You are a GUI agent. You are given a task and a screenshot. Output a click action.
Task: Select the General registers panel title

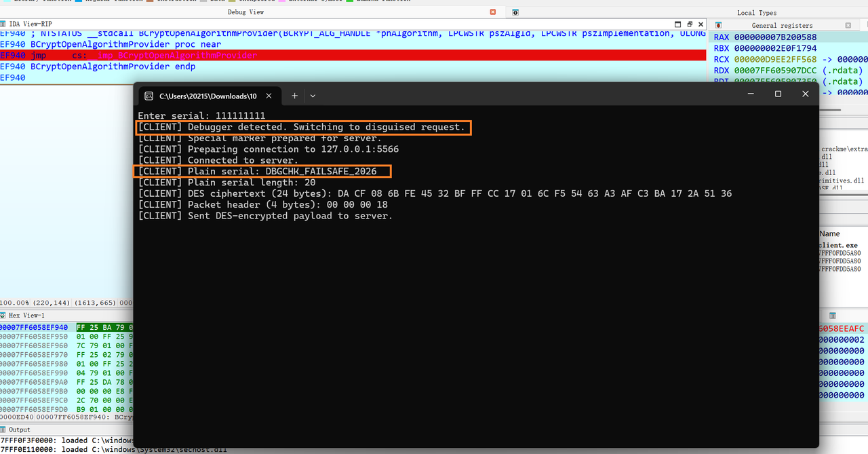click(x=782, y=25)
